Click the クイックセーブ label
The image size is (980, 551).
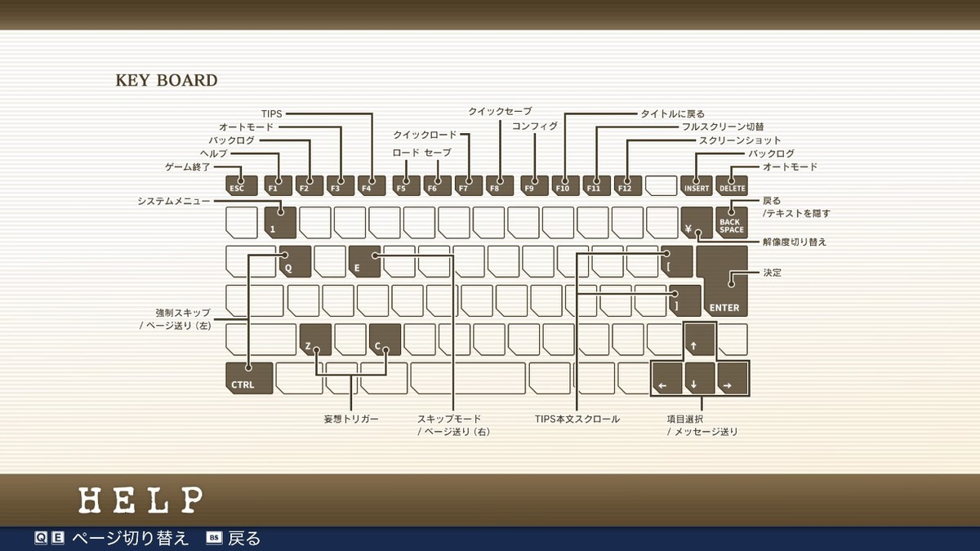(500, 111)
